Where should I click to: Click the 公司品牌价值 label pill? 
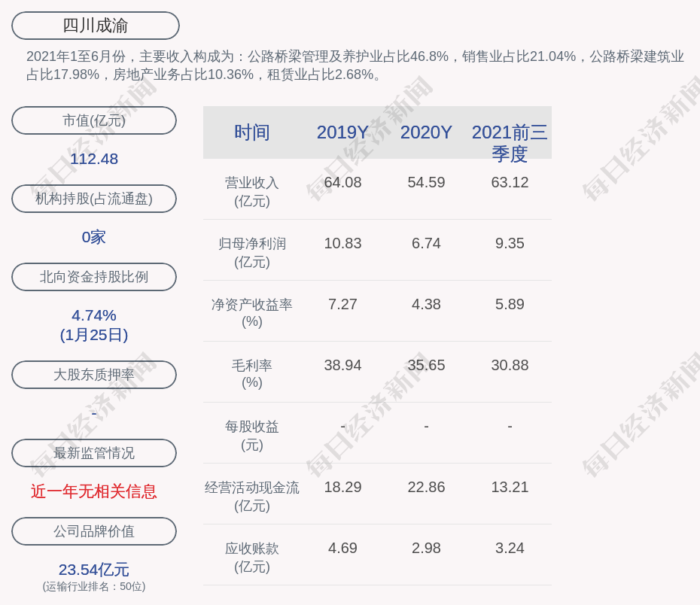[94, 531]
